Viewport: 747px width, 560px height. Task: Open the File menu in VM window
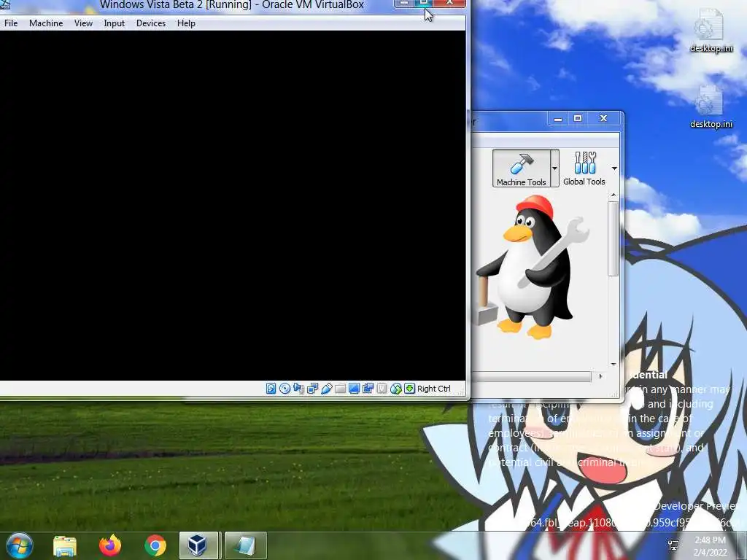[x=11, y=23]
